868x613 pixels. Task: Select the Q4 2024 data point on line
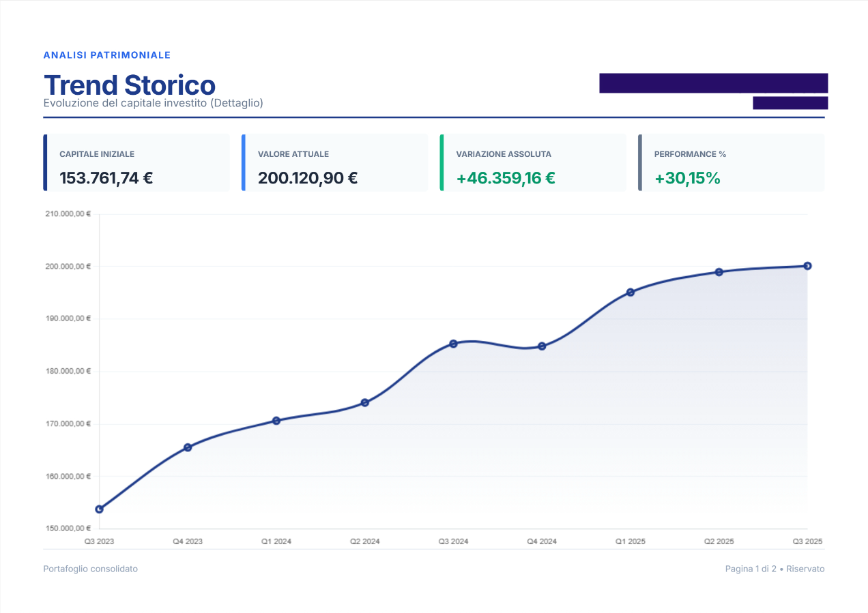(542, 346)
